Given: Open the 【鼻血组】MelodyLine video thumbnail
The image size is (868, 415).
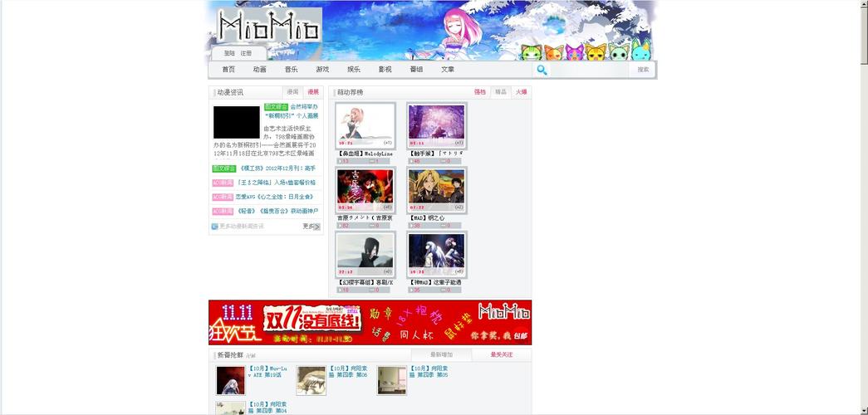Looking at the screenshot, I should tap(365, 125).
